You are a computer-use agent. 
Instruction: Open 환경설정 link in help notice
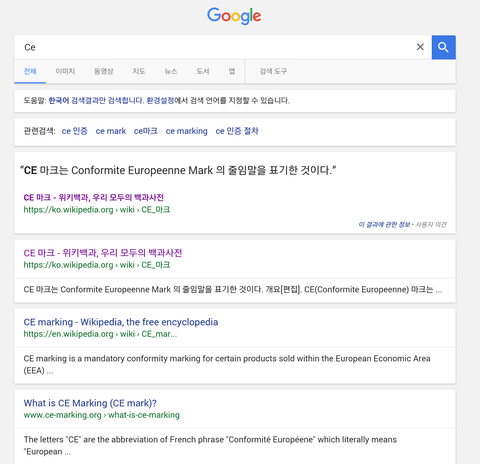(x=160, y=100)
